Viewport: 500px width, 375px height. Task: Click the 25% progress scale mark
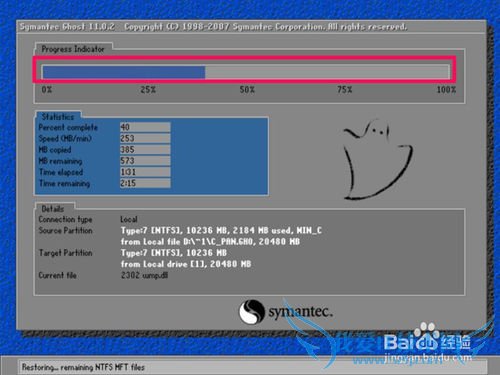(x=148, y=90)
